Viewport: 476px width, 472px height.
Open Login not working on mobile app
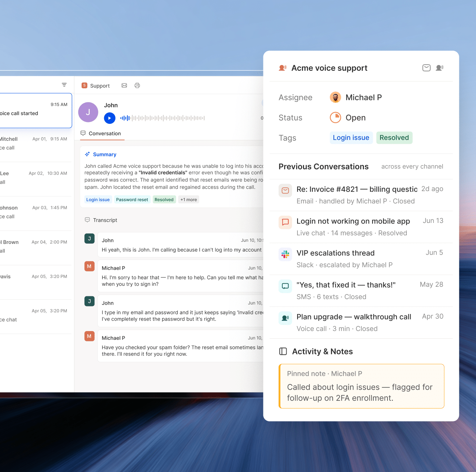361,227
